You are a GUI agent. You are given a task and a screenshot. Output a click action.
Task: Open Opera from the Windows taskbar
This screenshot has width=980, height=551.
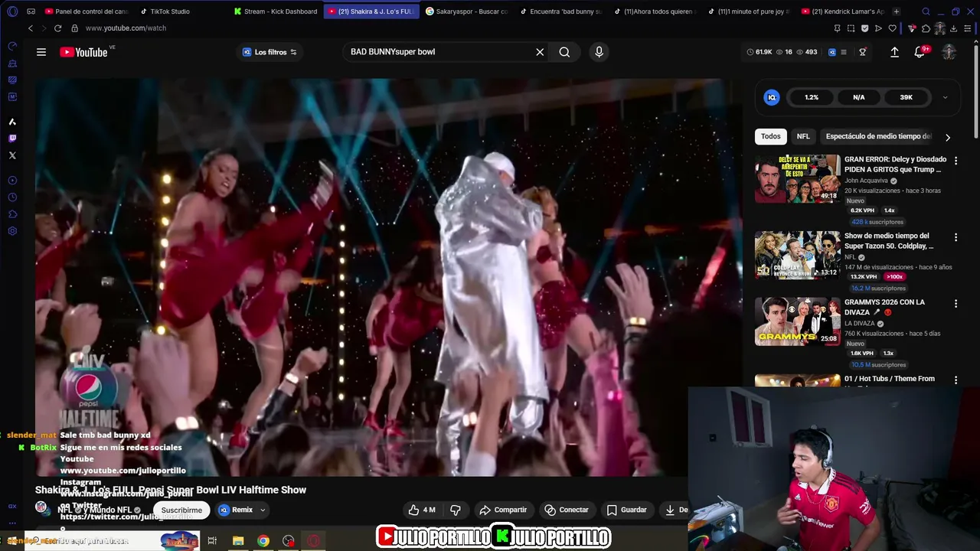click(313, 541)
